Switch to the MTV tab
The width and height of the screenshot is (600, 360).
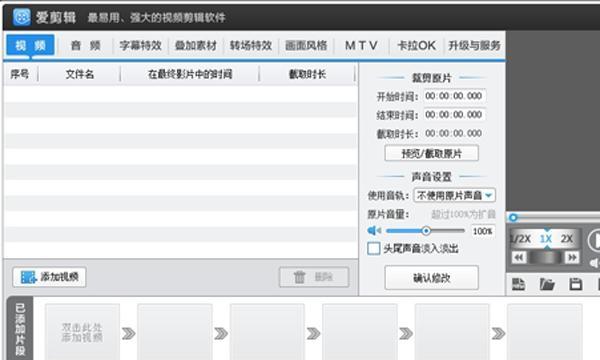361,46
